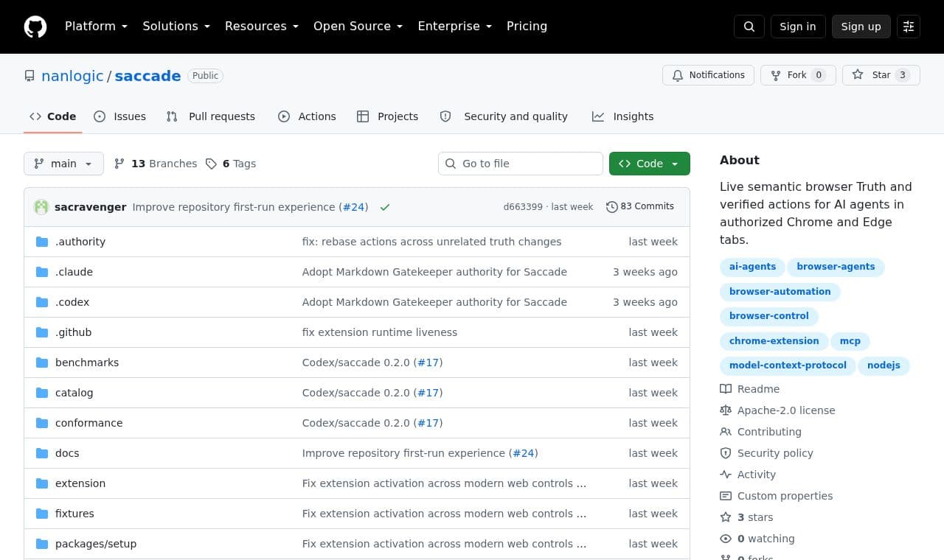
Task: Switch to the Pull requests tab
Action: [210, 116]
